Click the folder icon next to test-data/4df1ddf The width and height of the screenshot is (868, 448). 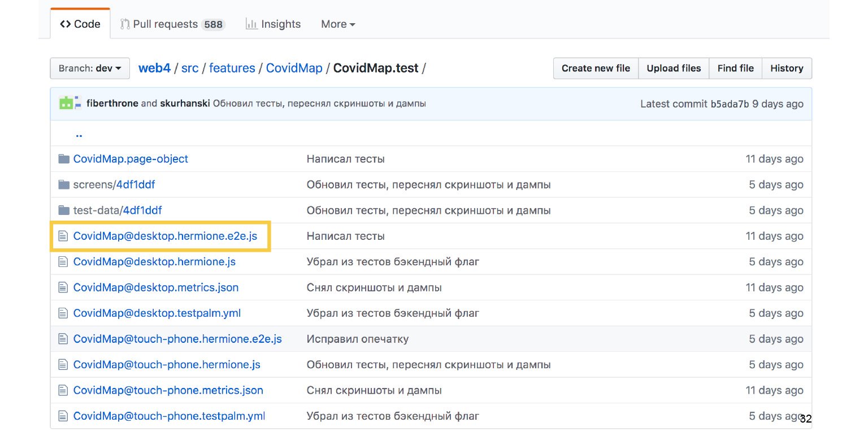tap(63, 210)
